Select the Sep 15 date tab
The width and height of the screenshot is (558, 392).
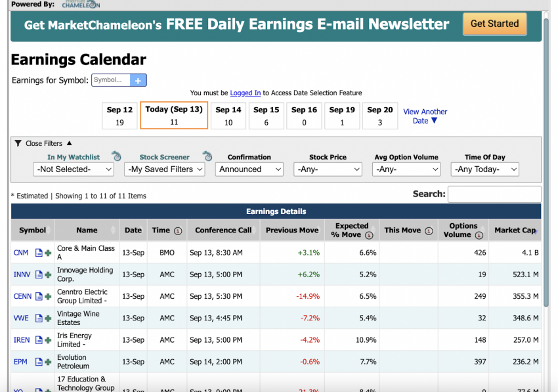pos(266,116)
